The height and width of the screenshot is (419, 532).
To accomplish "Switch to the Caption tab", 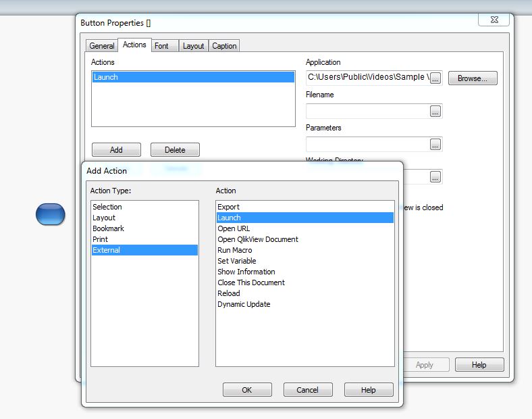I will [224, 46].
